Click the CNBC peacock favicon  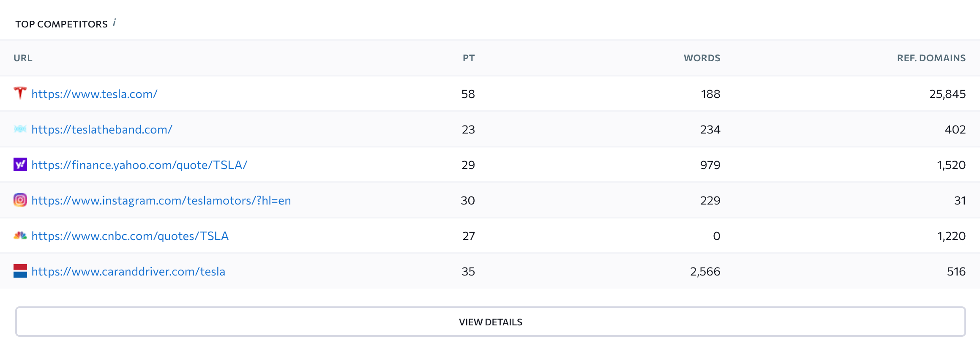pyautogui.click(x=20, y=235)
